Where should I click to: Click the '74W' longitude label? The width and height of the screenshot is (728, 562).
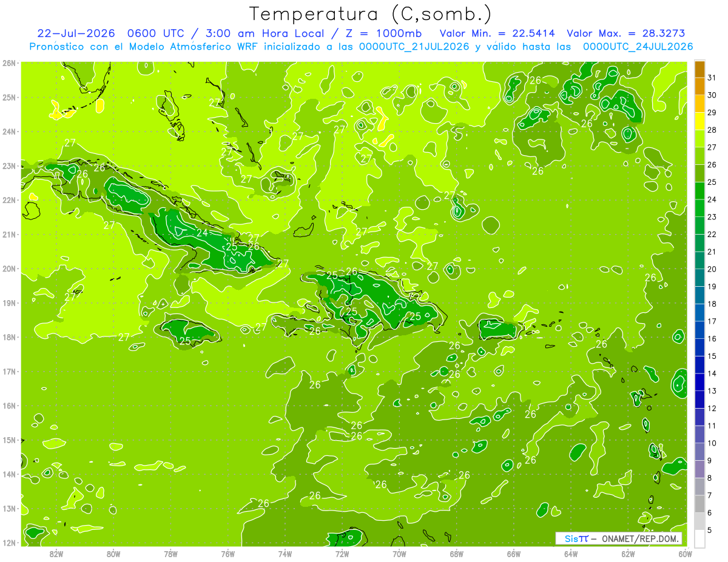pyautogui.click(x=285, y=554)
